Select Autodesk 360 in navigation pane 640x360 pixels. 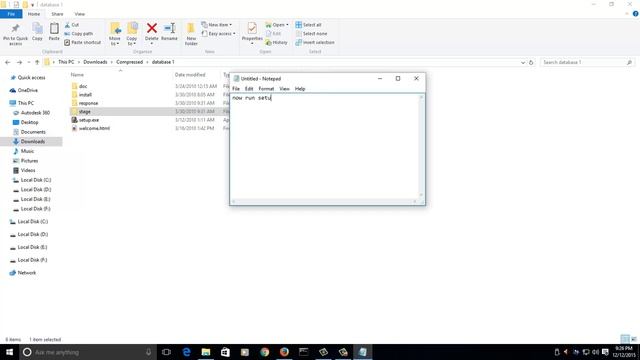[x=35, y=113]
